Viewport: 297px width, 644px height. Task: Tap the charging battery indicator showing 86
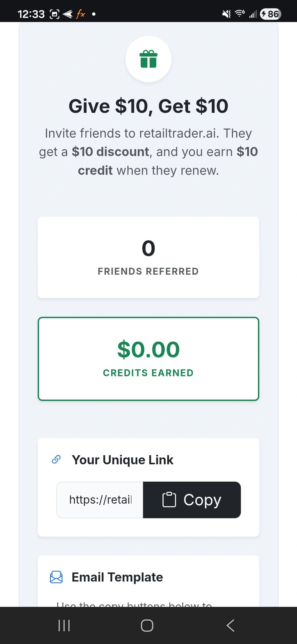coord(270,13)
